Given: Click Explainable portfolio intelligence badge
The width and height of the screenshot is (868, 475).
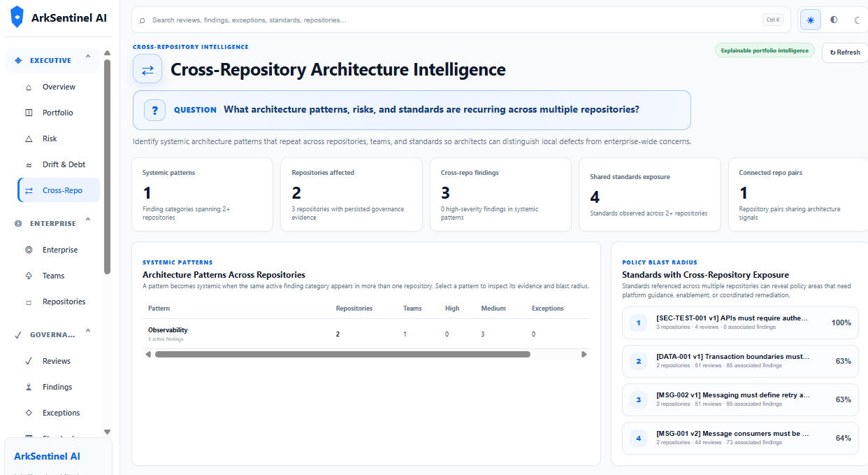Looking at the screenshot, I should pos(765,50).
